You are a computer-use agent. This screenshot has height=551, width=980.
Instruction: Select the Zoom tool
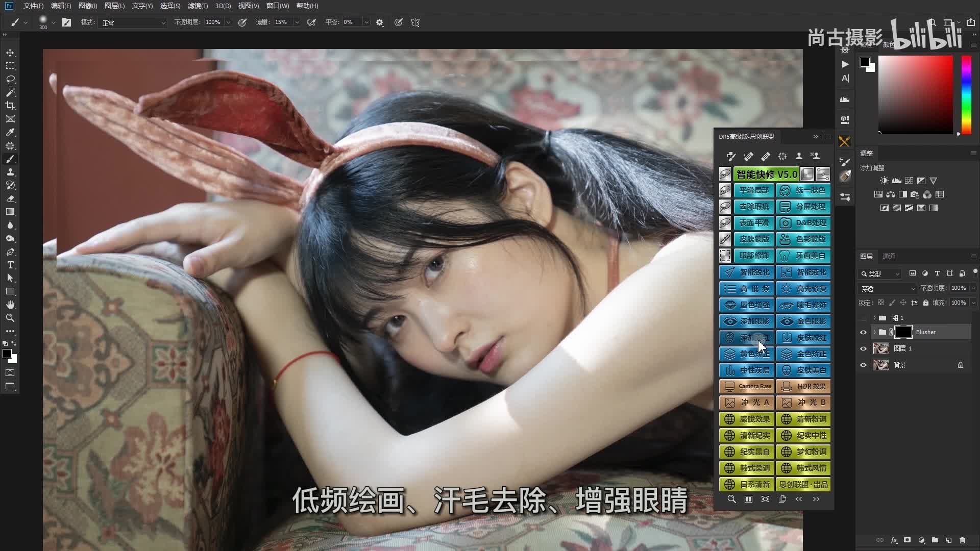point(10,318)
